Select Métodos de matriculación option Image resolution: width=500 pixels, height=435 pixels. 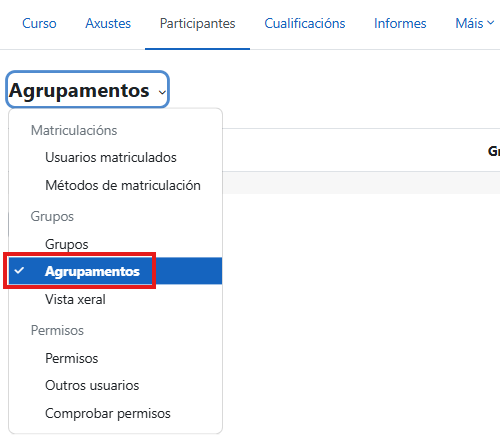[x=115, y=185]
